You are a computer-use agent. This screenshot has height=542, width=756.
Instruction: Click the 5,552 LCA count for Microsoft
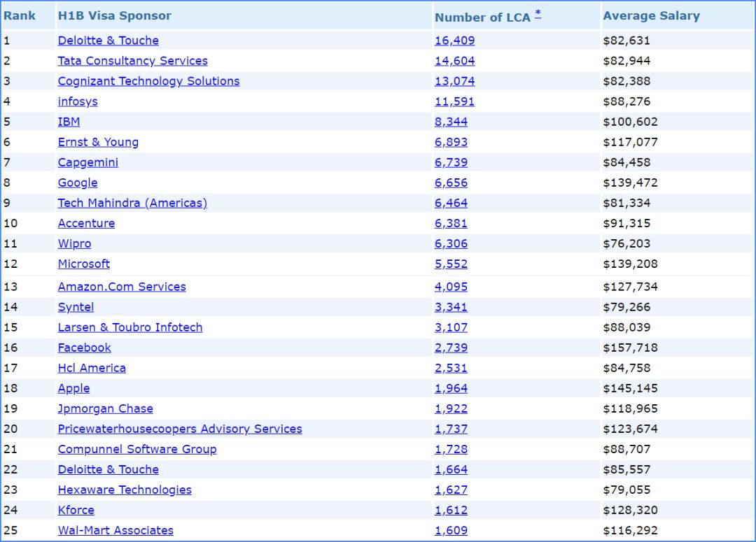(451, 264)
